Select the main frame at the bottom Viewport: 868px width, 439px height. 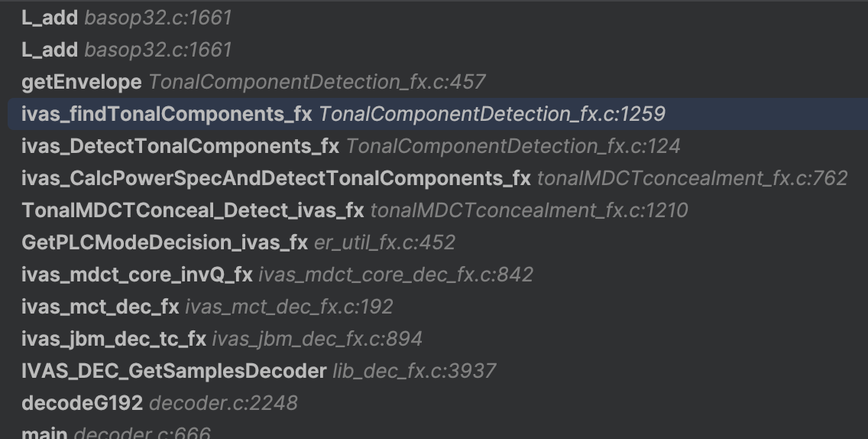(x=44, y=433)
